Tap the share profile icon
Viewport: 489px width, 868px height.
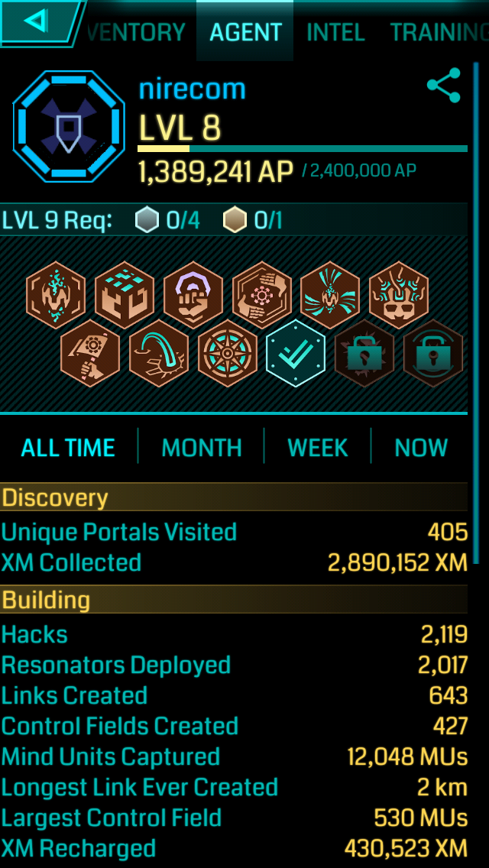[444, 86]
